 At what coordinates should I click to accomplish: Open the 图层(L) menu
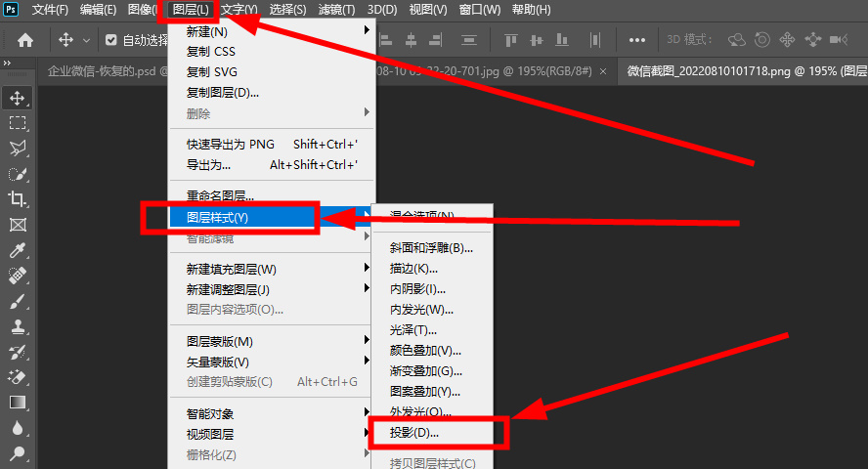(x=191, y=10)
